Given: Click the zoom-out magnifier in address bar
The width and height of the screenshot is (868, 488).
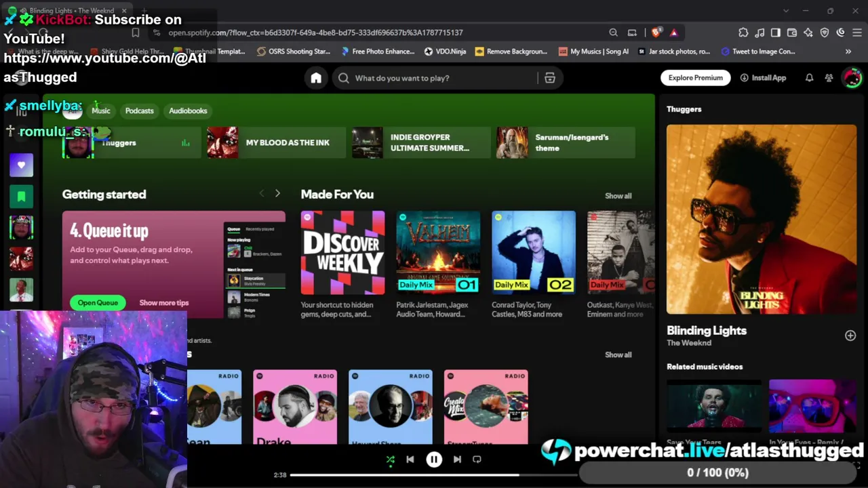Looking at the screenshot, I should coord(613,33).
